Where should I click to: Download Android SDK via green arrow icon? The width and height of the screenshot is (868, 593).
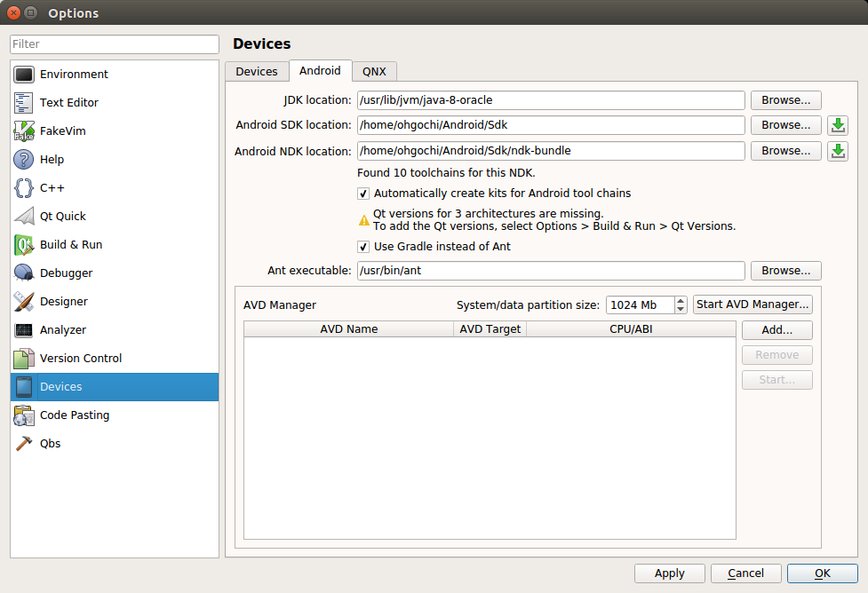838,125
